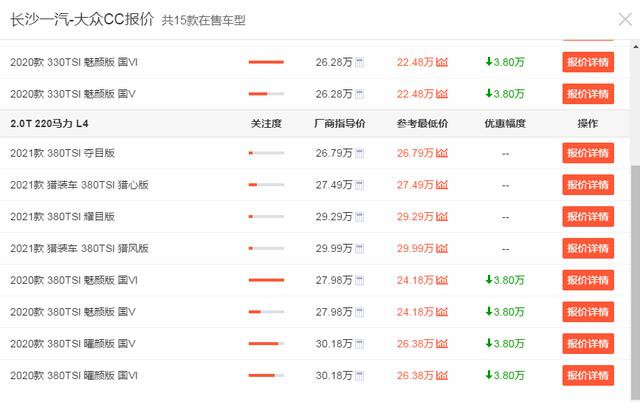This screenshot has height=402, width=640.
Task: Open model 2020款 380TSI 曜颜版 国V
Action: 73,344
